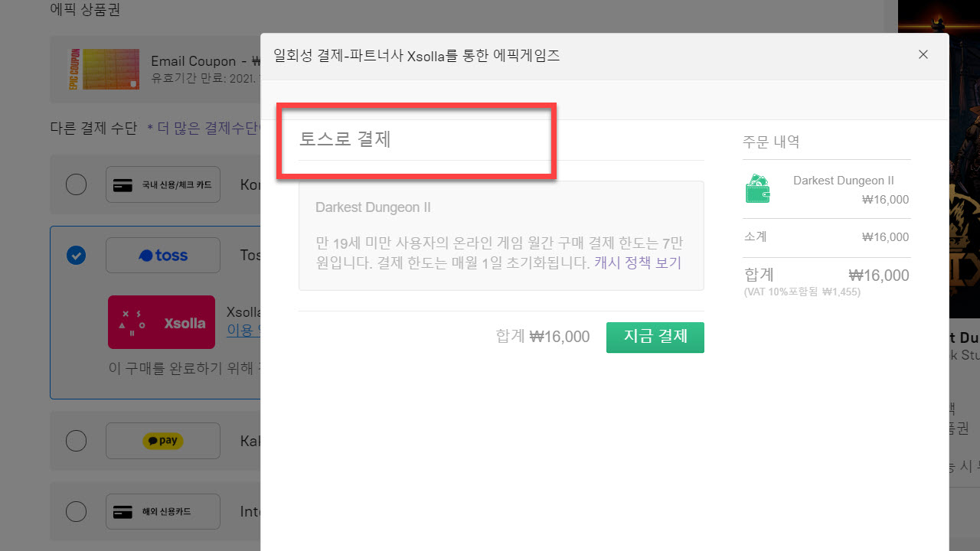
Task: Select the overseas credit card radio button
Action: pyautogui.click(x=76, y=511)
